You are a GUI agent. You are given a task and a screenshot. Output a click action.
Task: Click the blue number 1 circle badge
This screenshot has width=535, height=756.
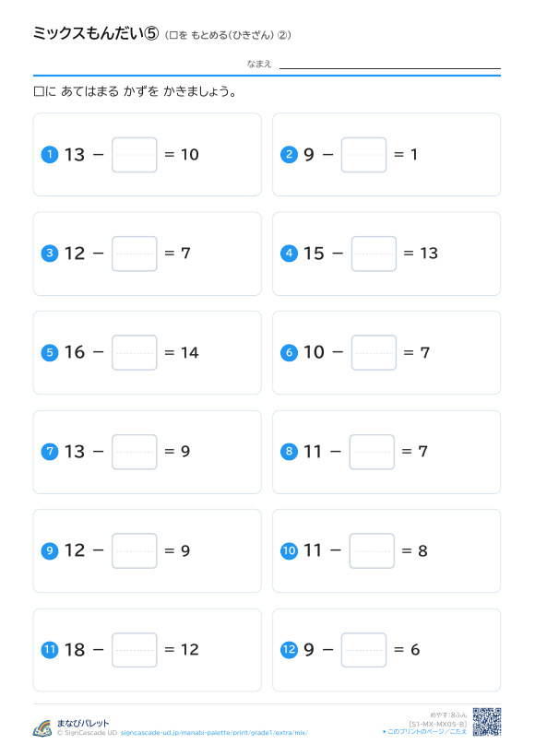click(50, 155)
